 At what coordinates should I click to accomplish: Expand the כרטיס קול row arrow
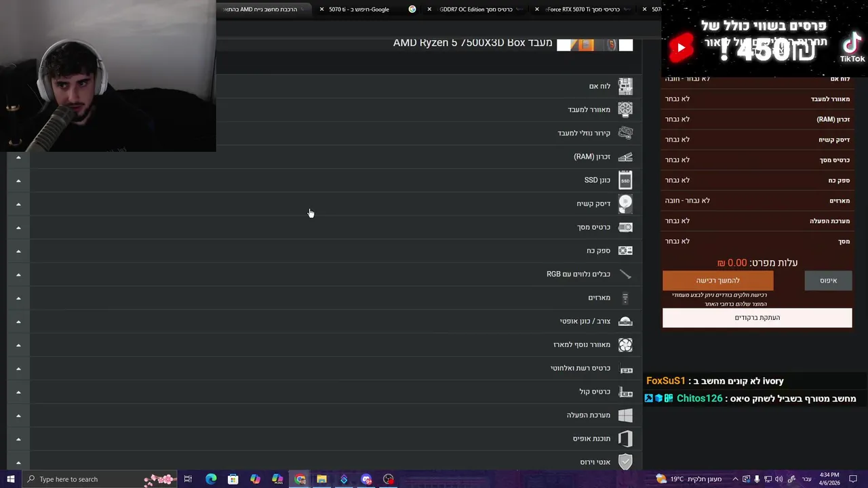18,392
